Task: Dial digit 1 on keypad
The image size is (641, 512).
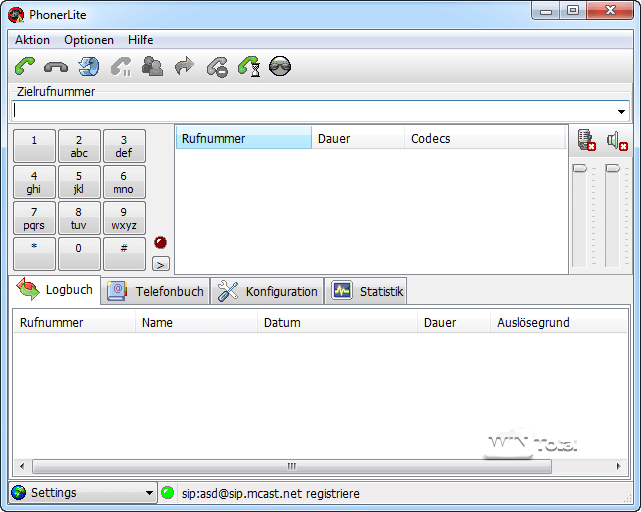Action: 34,146
